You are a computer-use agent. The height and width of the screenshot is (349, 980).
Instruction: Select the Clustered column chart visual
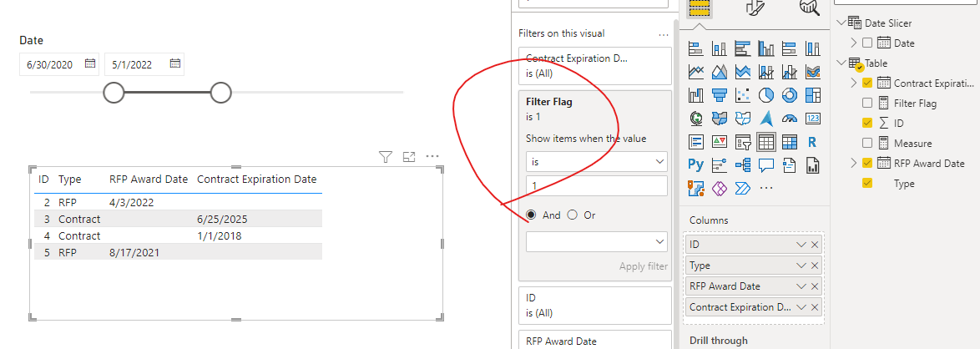pos(765,48)
